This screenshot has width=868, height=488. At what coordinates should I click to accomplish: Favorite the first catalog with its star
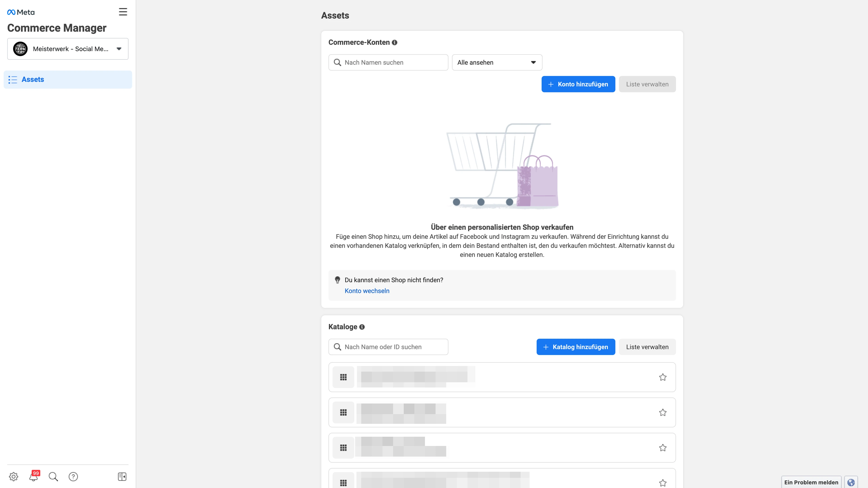(663, 377)
